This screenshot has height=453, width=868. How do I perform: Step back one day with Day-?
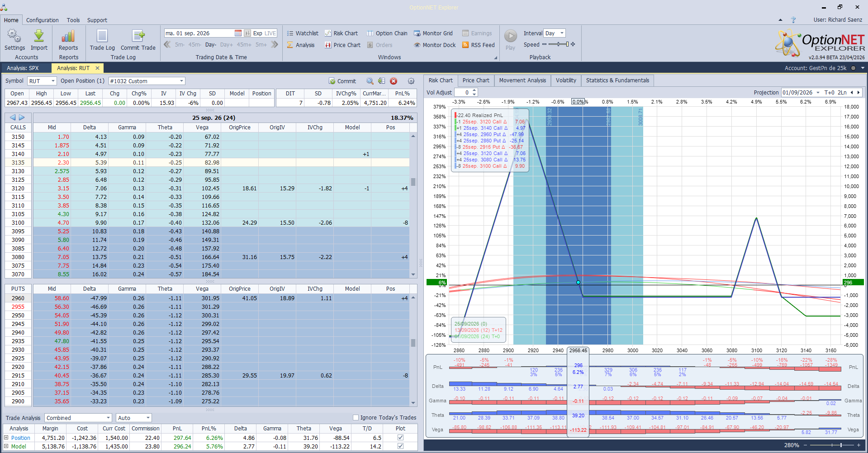tap(211, 44)
